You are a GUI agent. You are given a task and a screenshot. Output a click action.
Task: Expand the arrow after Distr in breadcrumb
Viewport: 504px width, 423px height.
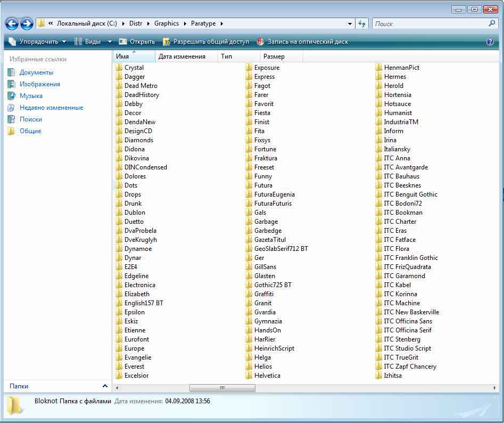[x=148, y=23]
